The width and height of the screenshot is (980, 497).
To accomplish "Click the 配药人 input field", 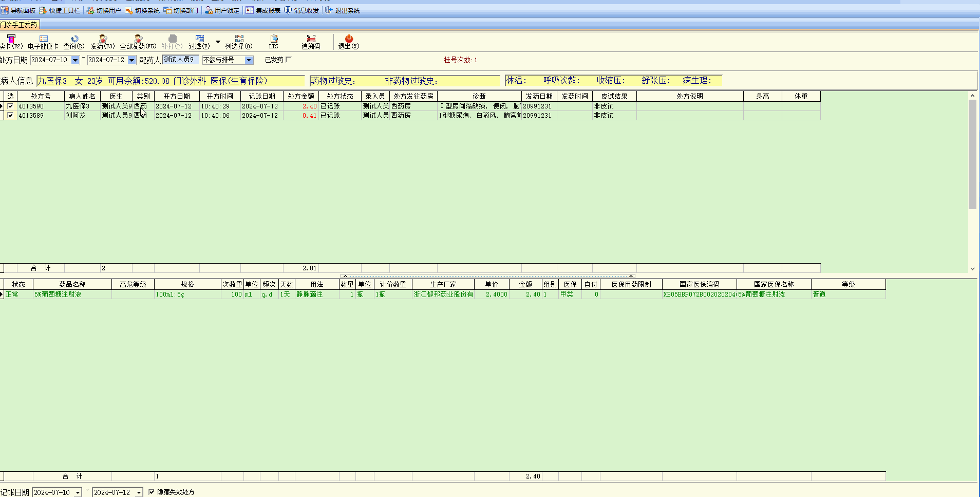I will point(180,60).
